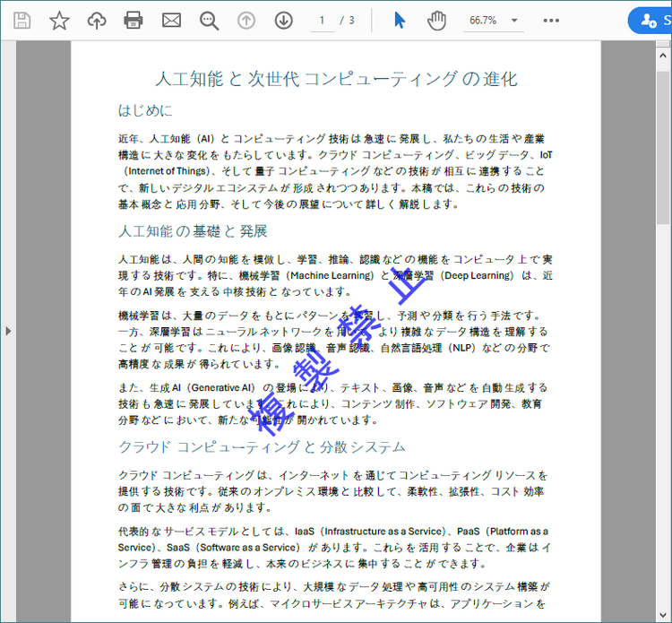Go to the next page
The image size is (672, 623).
click(283, 20)
